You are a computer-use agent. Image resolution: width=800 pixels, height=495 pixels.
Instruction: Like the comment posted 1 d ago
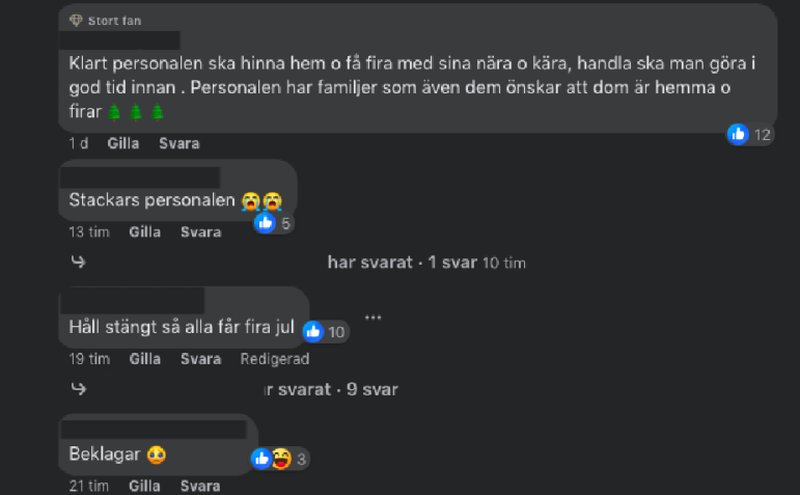coord(123,143)
